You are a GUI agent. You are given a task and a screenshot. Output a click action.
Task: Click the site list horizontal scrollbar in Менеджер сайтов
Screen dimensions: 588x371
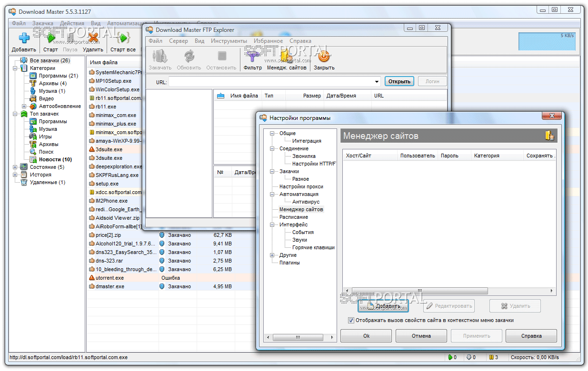click(x=449, y=291)
